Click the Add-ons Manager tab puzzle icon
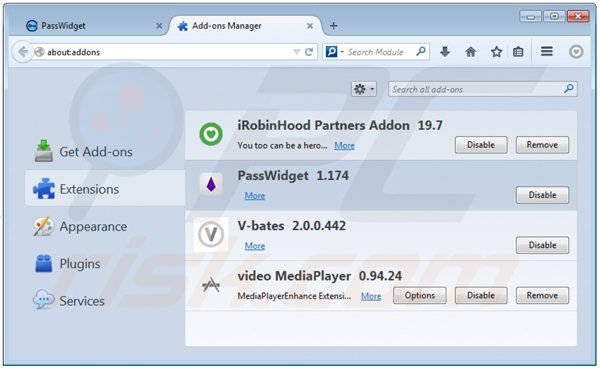 pyautogui.click(x=183, y=26)
